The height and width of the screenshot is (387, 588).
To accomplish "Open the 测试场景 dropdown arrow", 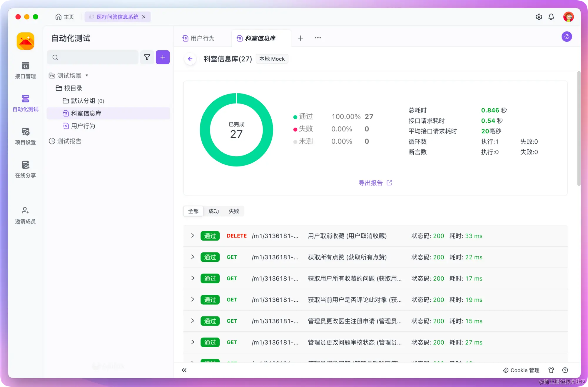I will click(87, 76).
